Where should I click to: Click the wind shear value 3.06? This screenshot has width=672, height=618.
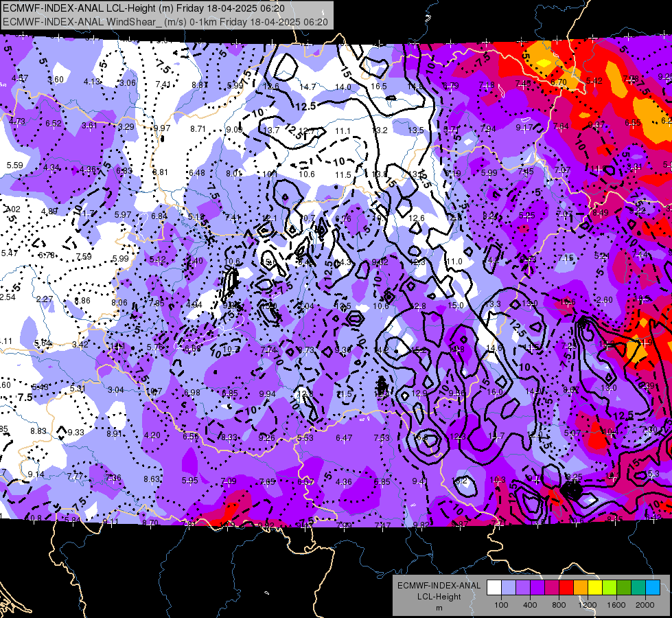[127, 83]
